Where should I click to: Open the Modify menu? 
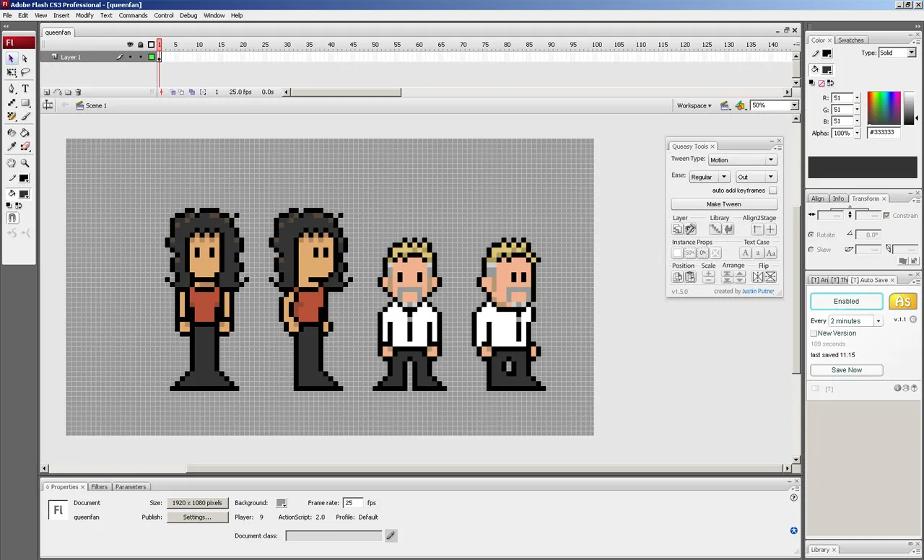(84, 15)
